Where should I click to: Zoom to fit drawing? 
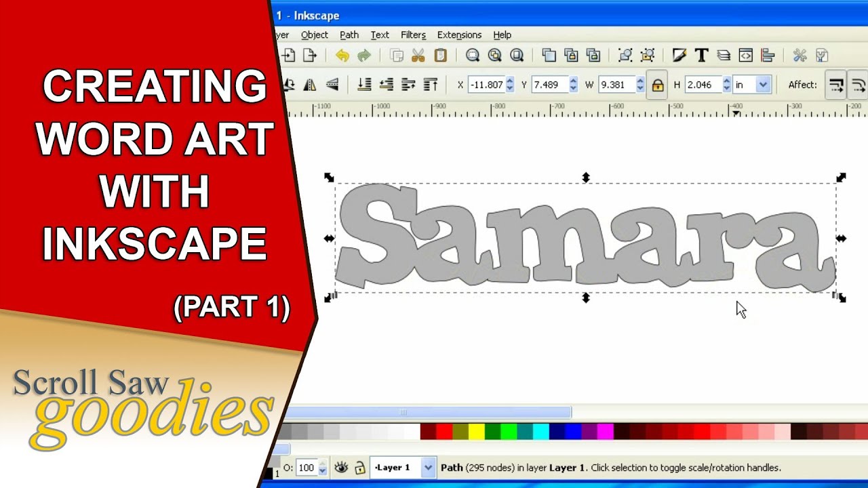click(x=495, y=56)
